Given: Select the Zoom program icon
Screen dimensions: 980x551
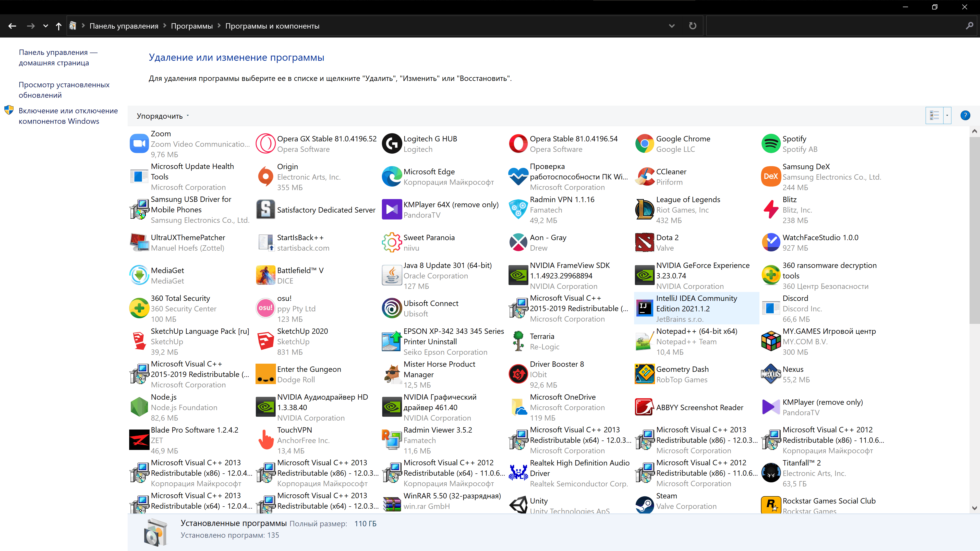Looking at the screenshot, I should [139, 144].
